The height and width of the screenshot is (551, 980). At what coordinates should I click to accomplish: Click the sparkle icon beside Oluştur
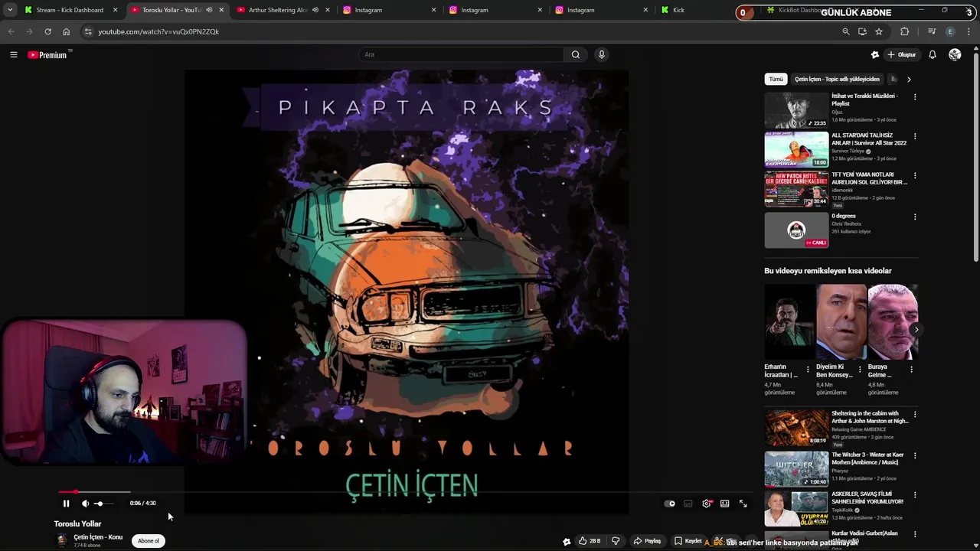click(875, 54)
